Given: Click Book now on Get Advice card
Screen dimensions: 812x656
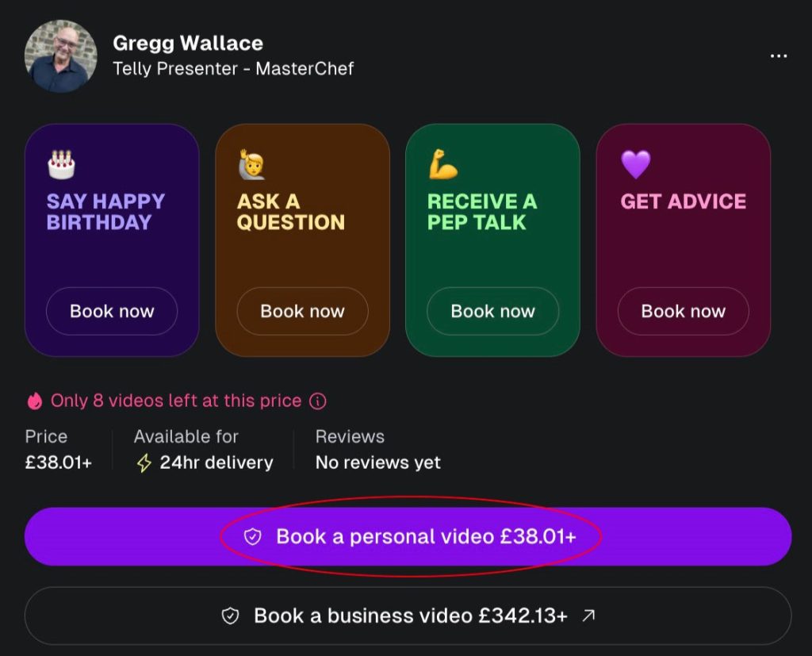Looking at the screenshot, I should (683, 312).
